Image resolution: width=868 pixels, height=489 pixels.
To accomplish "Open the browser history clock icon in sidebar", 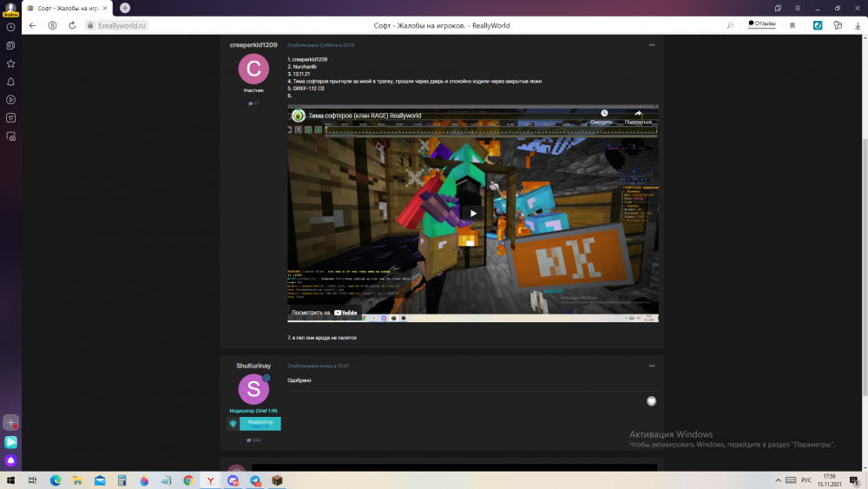I will coord(10,27).
